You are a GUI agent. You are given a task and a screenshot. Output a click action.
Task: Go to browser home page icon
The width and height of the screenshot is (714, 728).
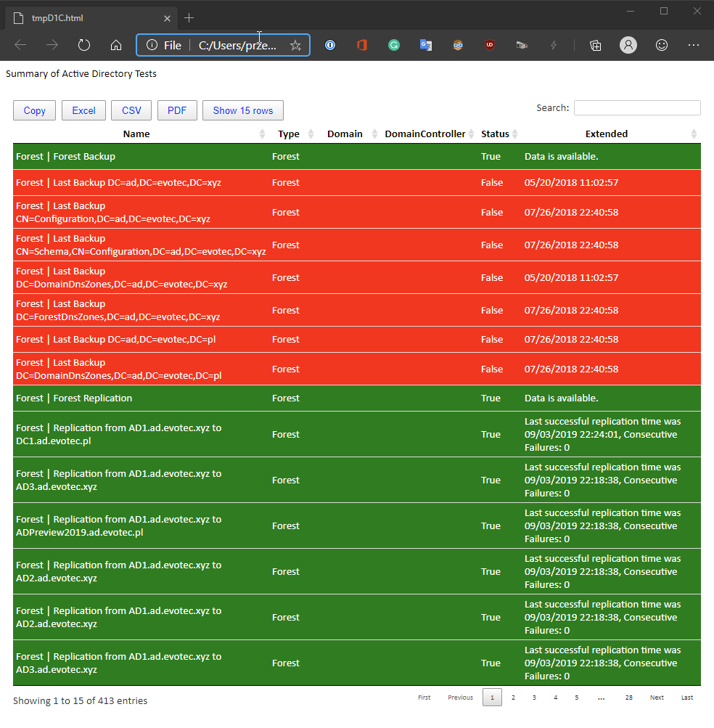pos(116,45)
